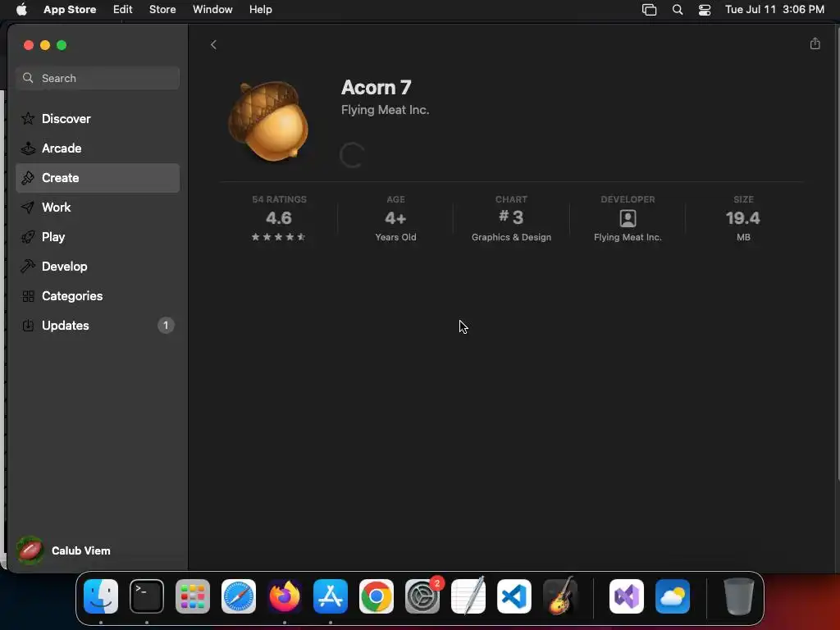The width and height of the screenshot is (840, 630).
Task: Open the share button for Acorn 7
Action: pos(815,44)
